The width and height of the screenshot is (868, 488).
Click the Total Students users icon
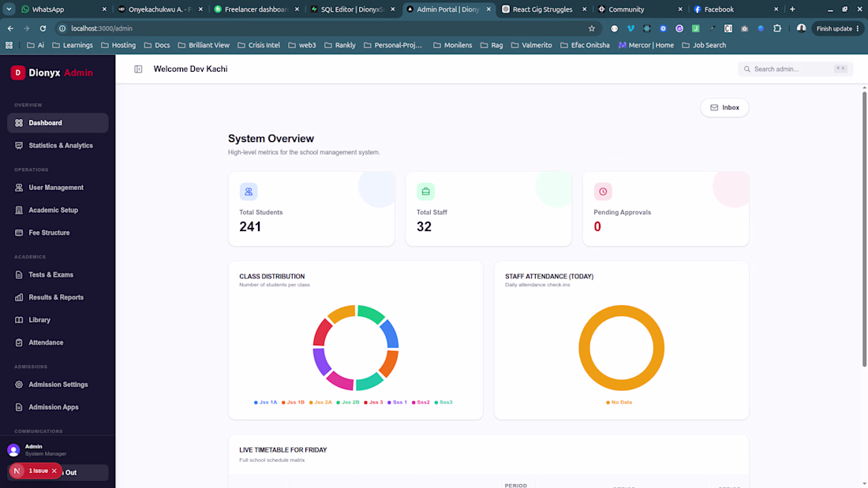[249, 192]
